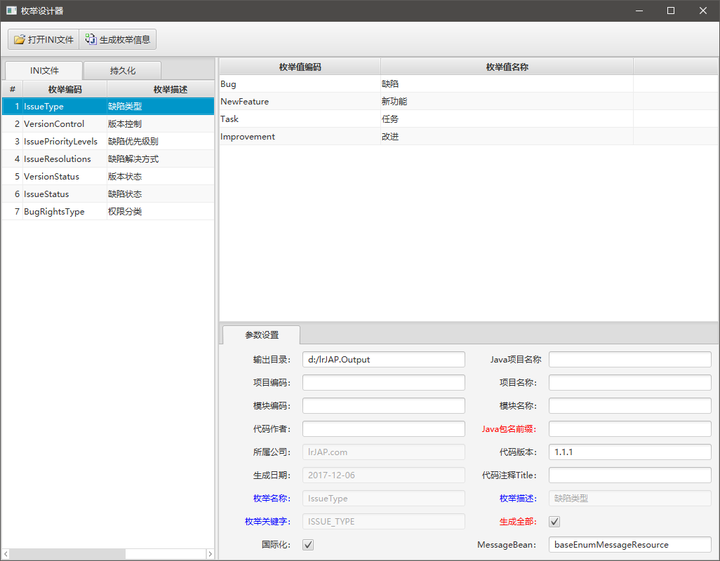Click the 枚举描述 column header
The width and height of the screenshot is (720, 561).
pos(161,89)
